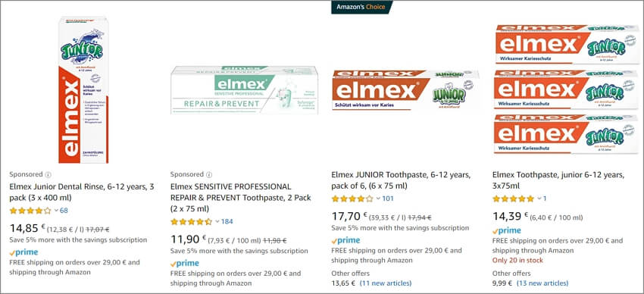The image size is (644, 294).
Task: Click the star rating of Sensitive Professional toothpaste
Action: pyautogui.click(x=192, y=222)
